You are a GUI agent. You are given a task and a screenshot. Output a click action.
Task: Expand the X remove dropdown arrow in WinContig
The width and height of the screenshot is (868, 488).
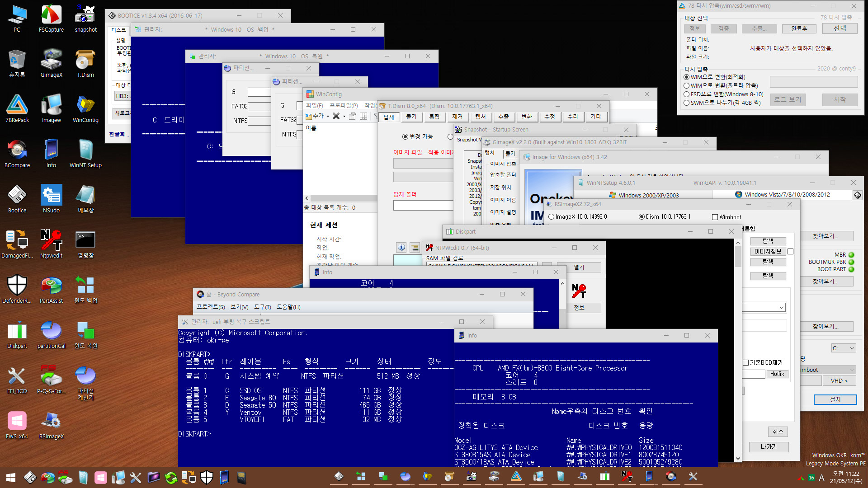click(x=344, y=117)
